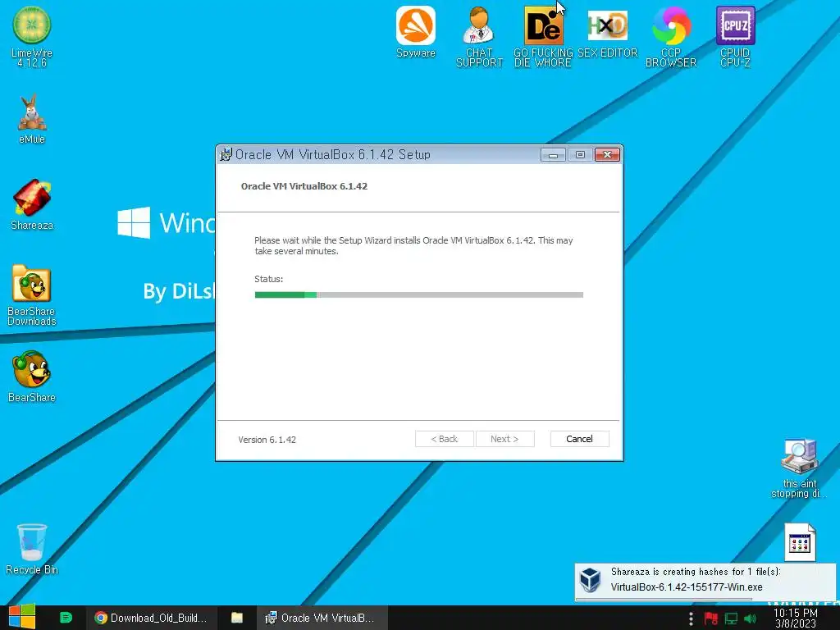Click the Windows Start button
Viewport: 840px width, 630px height.
tap(22, 617)
